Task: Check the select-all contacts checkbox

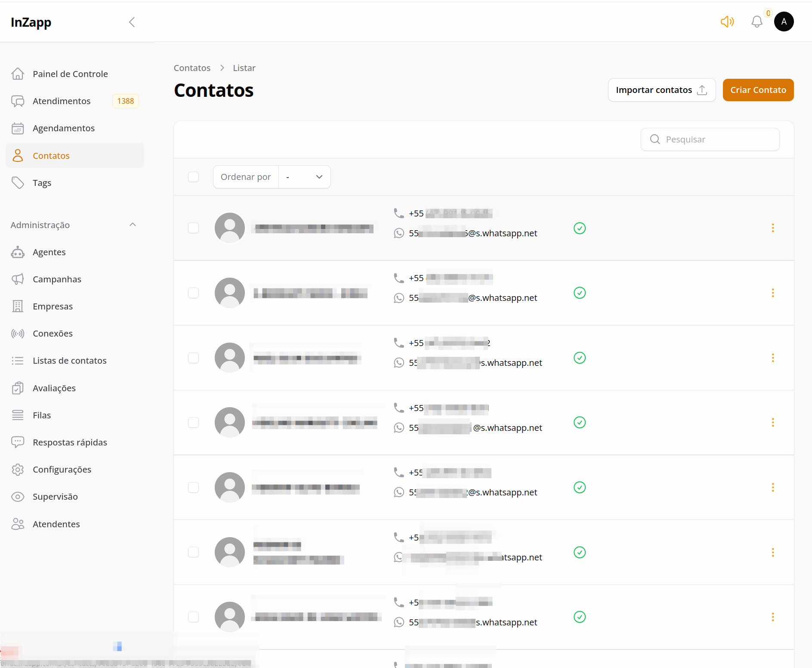Action: tap(193, 176)
